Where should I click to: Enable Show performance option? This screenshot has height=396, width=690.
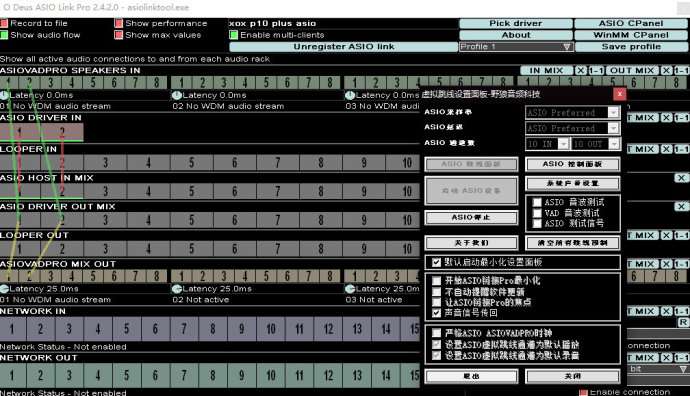point(118,23)
